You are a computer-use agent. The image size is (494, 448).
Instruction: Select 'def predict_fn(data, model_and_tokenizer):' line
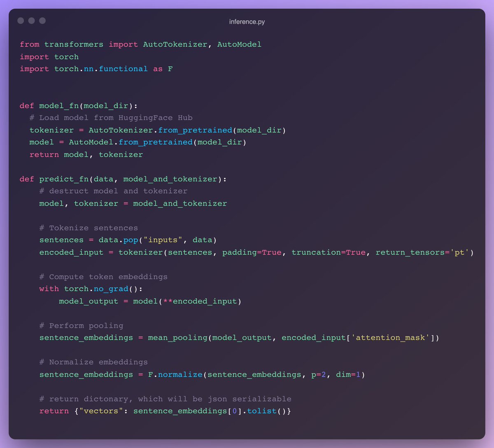coord(123,179)
